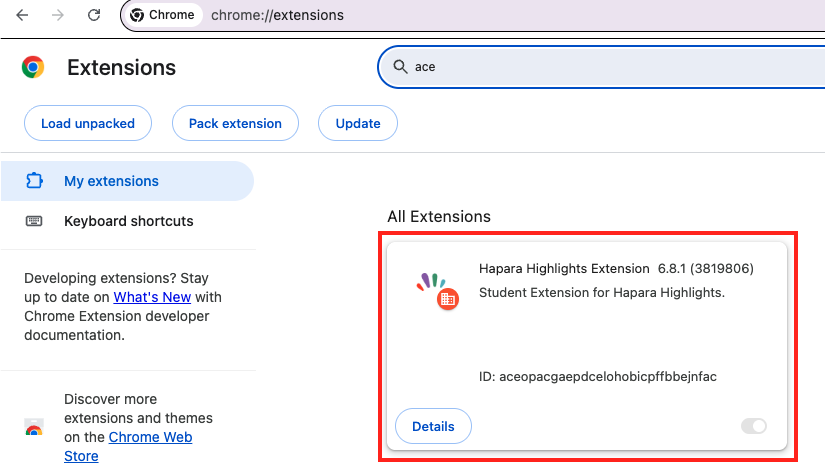Click the keyboard icon in sidebar
825x466 pixels.
[34, 221]
